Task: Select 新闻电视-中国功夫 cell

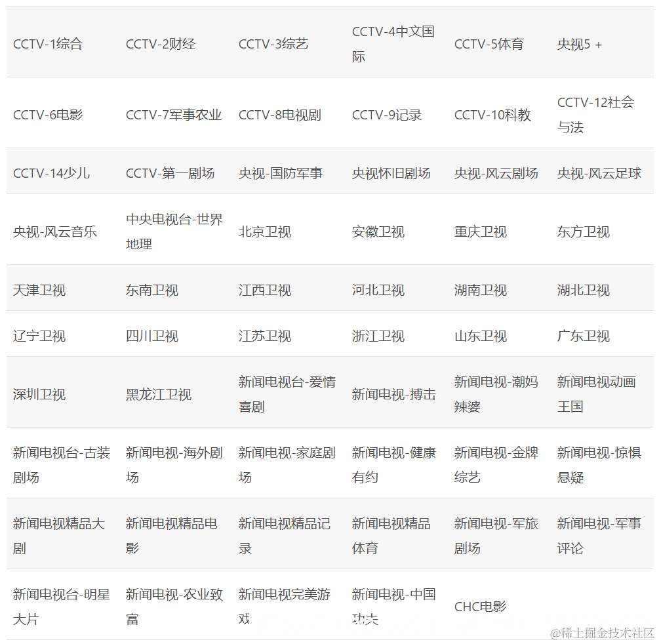Action: 394,607
